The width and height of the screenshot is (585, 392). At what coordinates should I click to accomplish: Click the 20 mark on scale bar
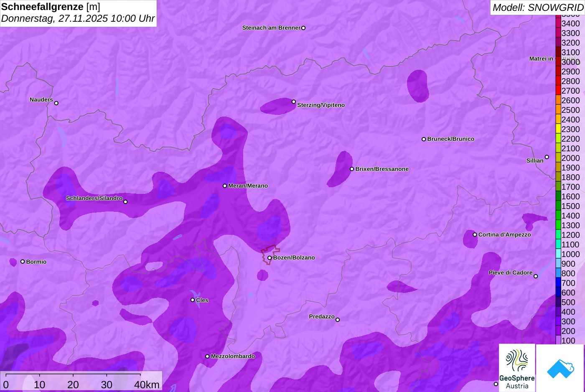pos(73,384)
